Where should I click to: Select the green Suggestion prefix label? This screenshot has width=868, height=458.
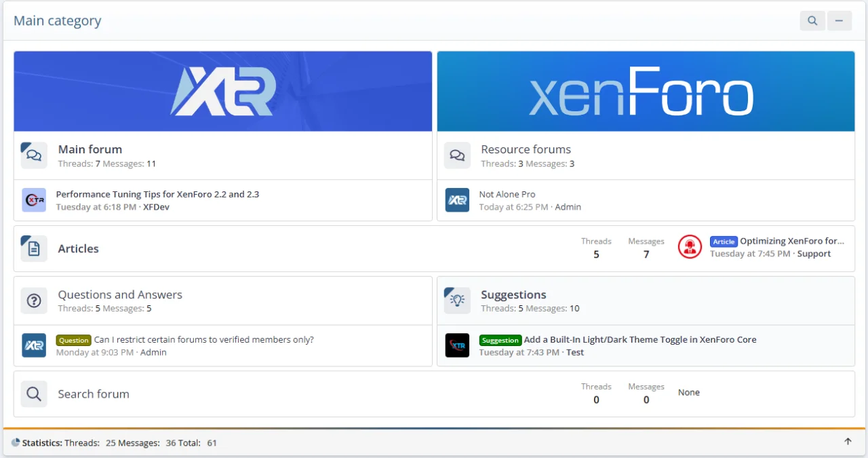click(500, 341)
